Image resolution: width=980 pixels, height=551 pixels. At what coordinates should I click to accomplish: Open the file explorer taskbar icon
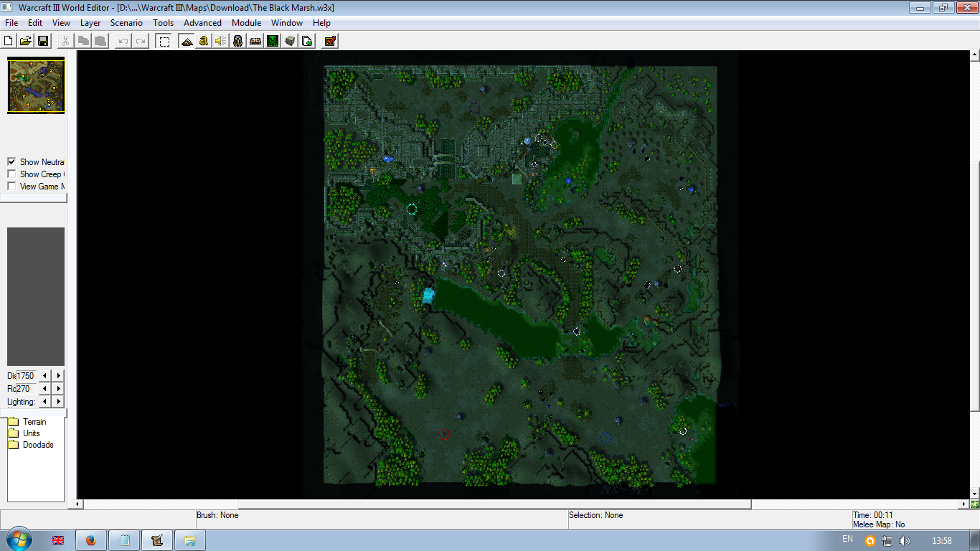coord(190,540)
